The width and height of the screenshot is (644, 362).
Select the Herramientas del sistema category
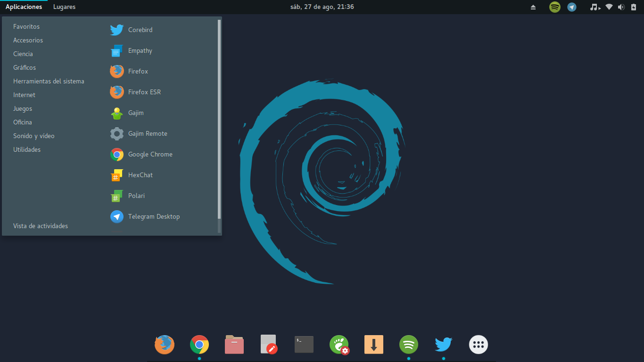click(x=49, y=81)
